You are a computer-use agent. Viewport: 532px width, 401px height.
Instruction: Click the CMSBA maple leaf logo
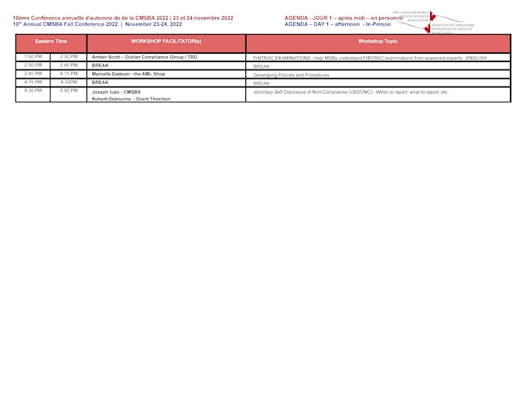click(433, 22)
